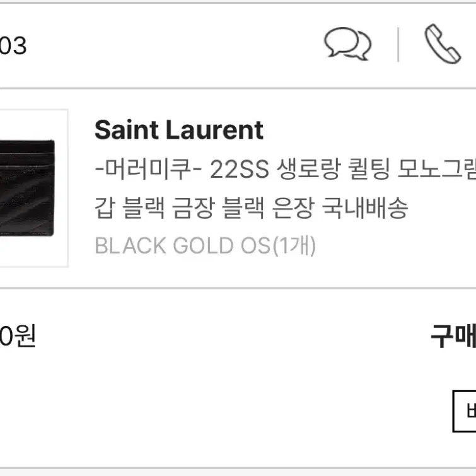476x476 pixels.
Task: Click the 블랙 금장 color text
Action: [x=168, y=207]
